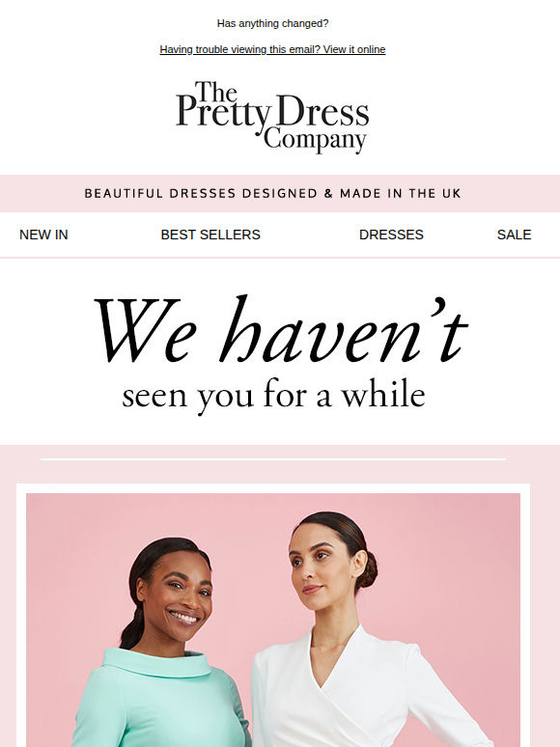The width and height of the screenshot is (560, 747).
Task: Click the 'Beautiful dresses designed' pink banner
Action: [x=280, y=193]
